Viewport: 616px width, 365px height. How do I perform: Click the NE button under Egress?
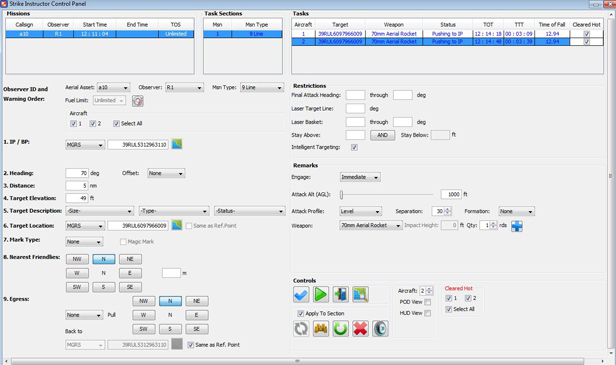pyautogui.click(x=196, y=301)
